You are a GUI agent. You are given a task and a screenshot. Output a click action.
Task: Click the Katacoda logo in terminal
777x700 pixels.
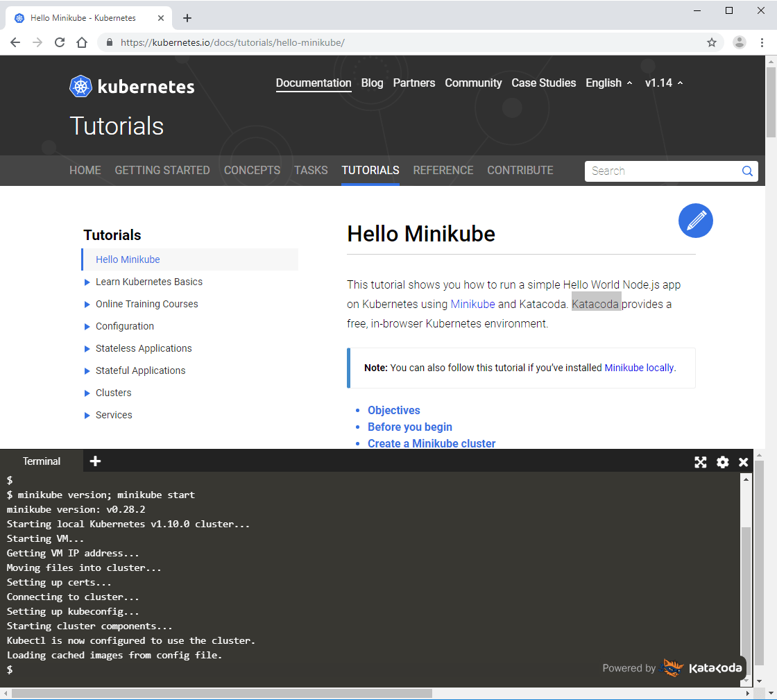pos(703,668)
